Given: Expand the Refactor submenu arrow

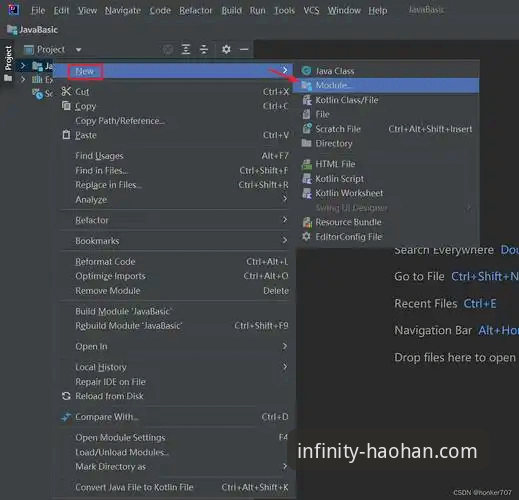Looking at the screenshot, I should click(x=284, y=220).
